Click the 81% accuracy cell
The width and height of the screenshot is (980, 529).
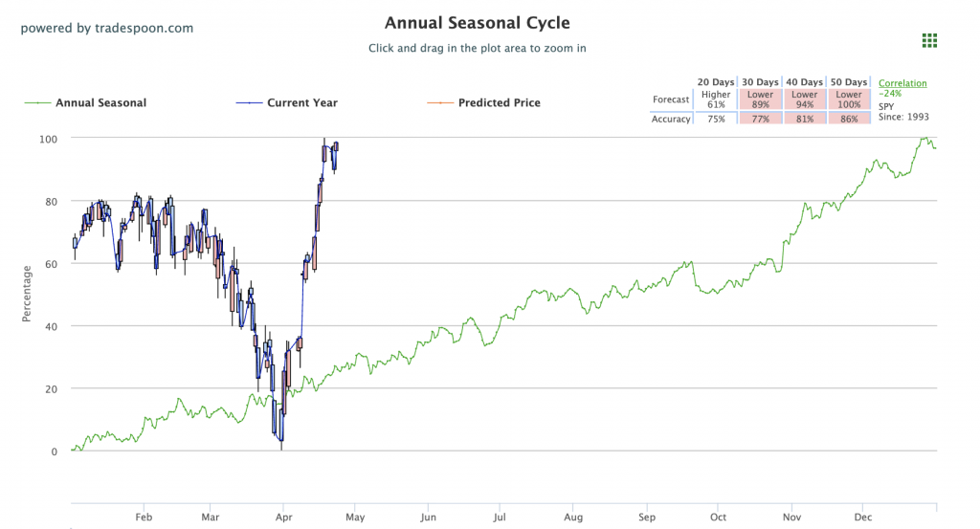tap(804, 119)
